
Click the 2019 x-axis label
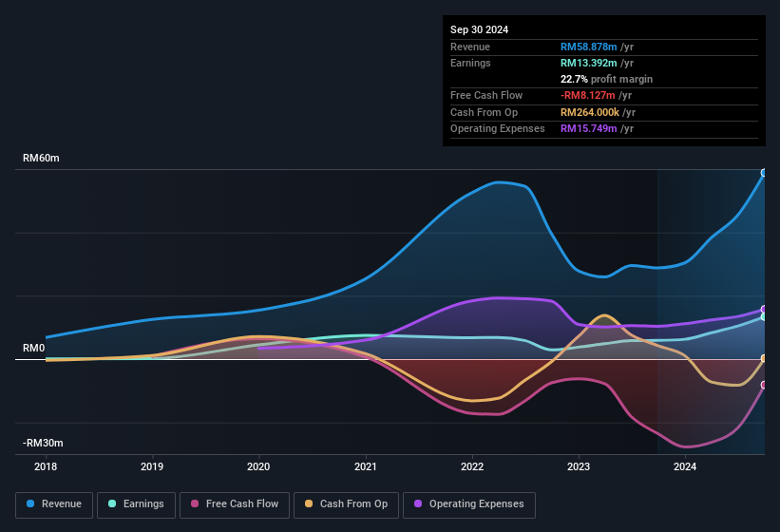point(152,466)
